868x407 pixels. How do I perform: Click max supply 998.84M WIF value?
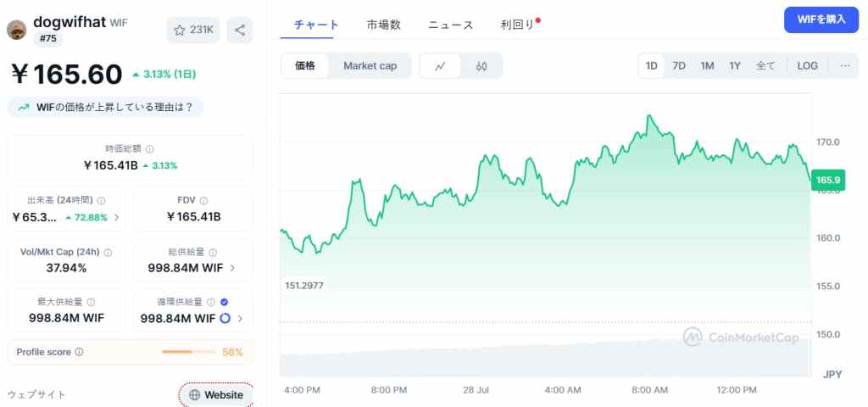pos(66,319)
